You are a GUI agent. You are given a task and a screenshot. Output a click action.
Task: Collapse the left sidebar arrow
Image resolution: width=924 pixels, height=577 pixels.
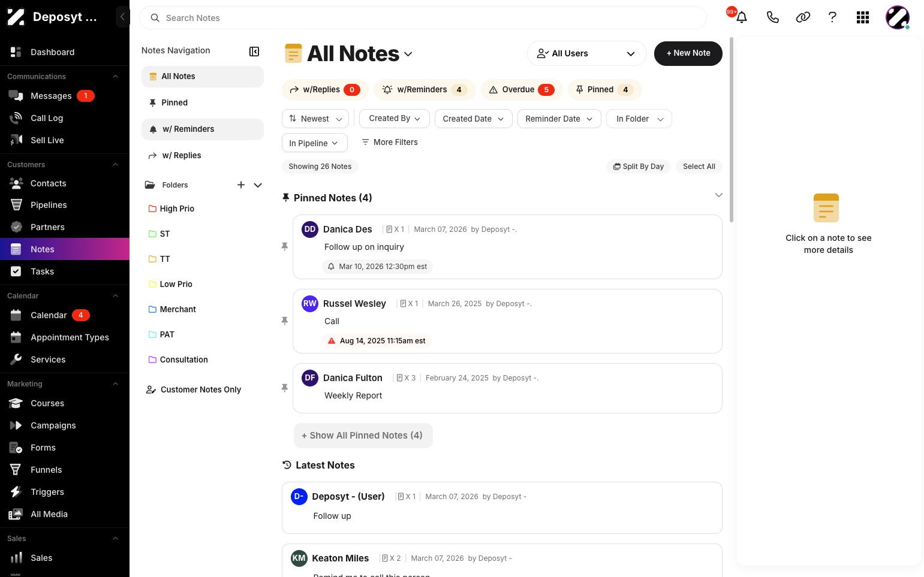(122, 17)
